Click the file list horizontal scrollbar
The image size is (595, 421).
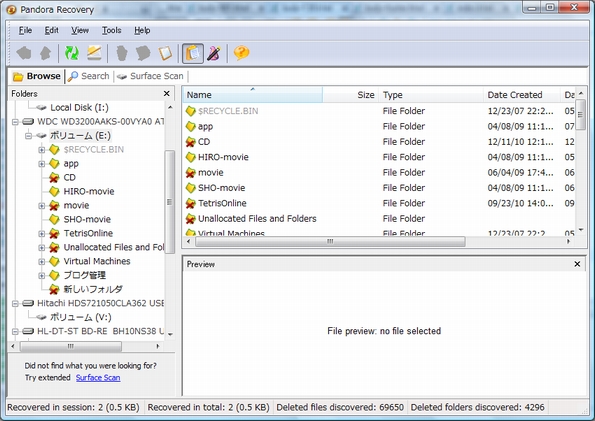click(x=330, y=241)
